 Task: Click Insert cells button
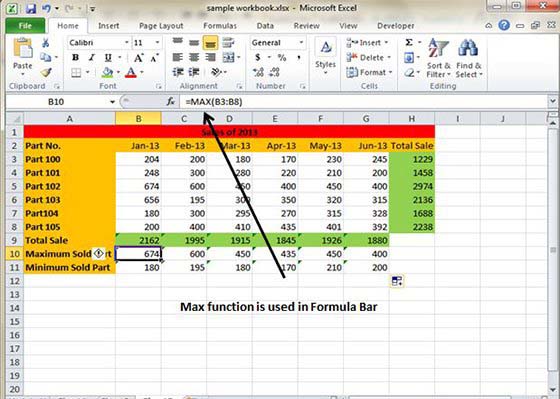(x=367, y=43)
